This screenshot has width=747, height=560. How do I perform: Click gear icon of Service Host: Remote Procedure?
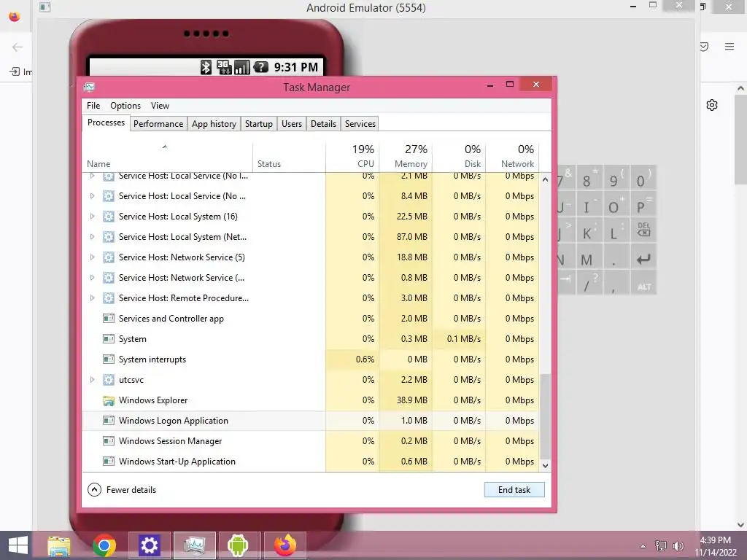point(109,298)
